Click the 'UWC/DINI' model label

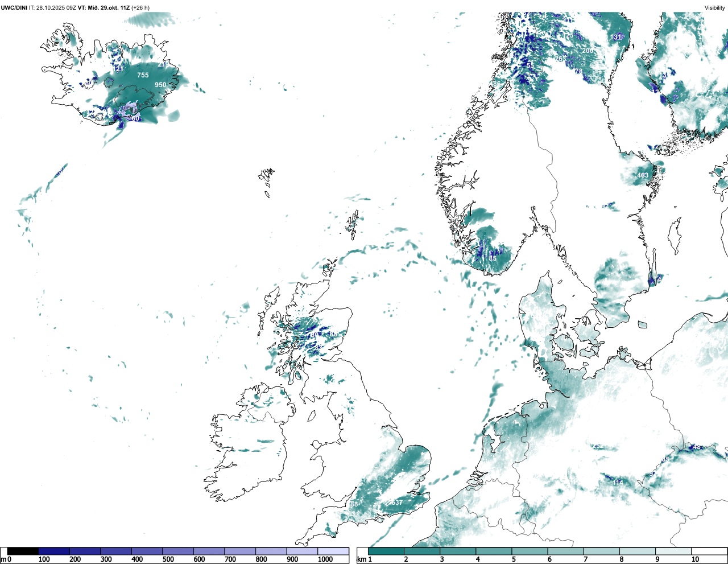(14, 7)
